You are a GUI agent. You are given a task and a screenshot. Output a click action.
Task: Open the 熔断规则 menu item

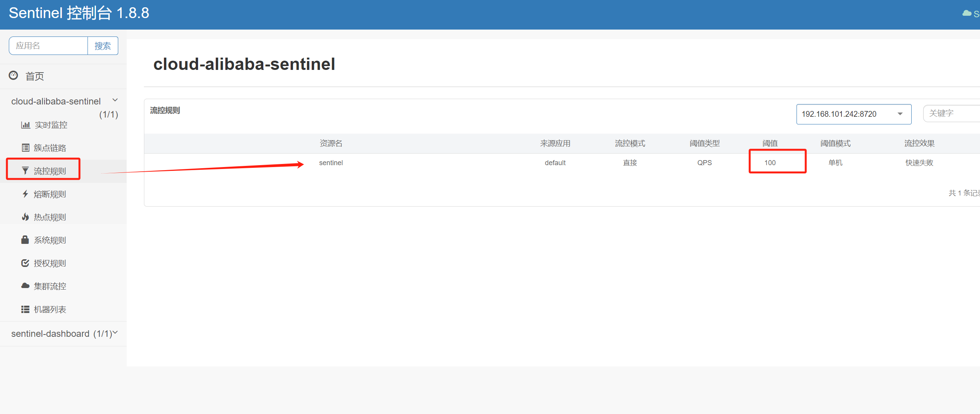coord(50,194)
